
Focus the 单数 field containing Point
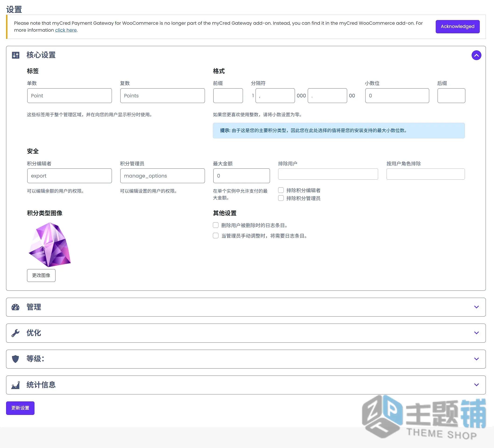(x=69, y=96)
